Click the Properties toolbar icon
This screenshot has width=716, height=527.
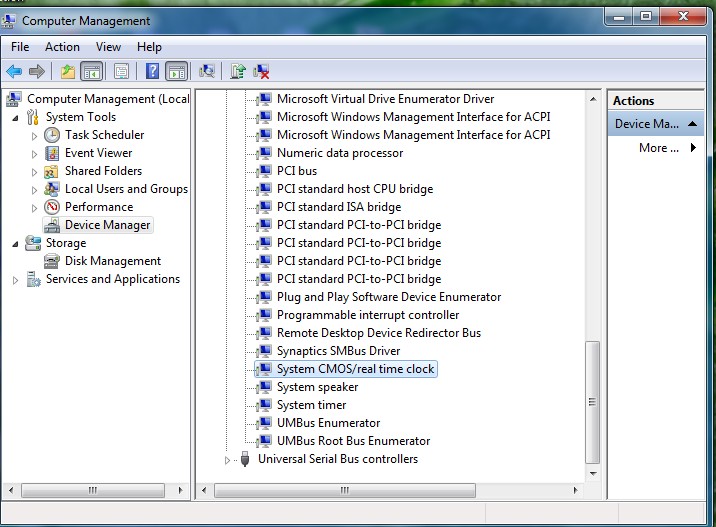[x=121, y=71]
